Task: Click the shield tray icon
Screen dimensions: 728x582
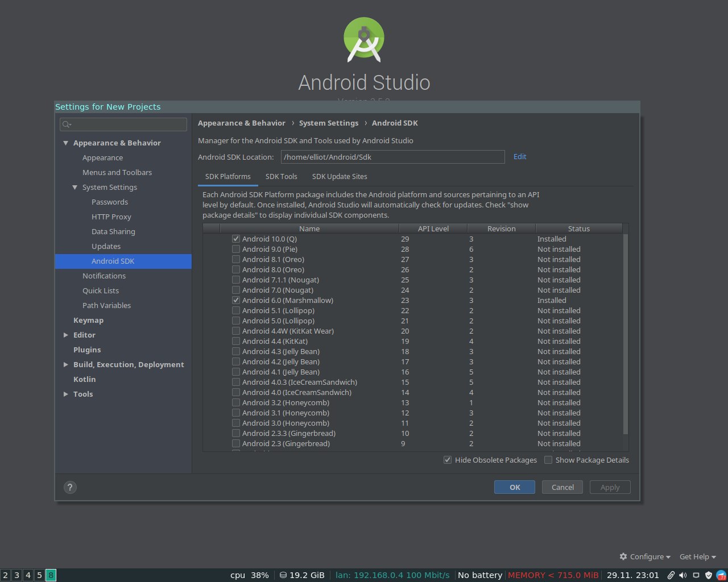Action: coord(708,575)
